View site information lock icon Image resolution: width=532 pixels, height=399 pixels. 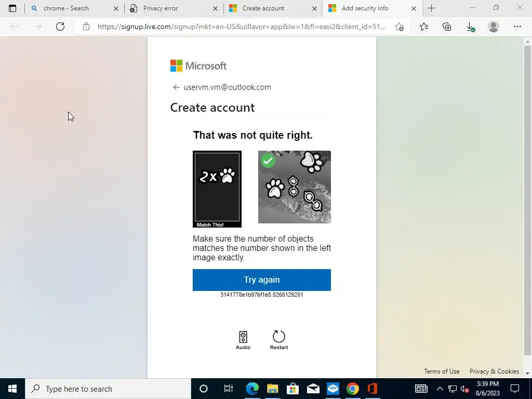86,26
